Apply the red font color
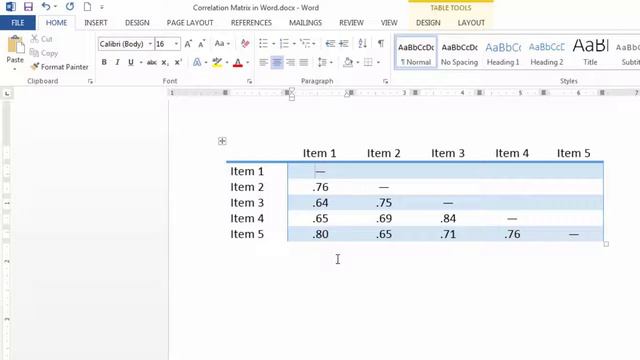640x360 pixels. click(238, 62)
